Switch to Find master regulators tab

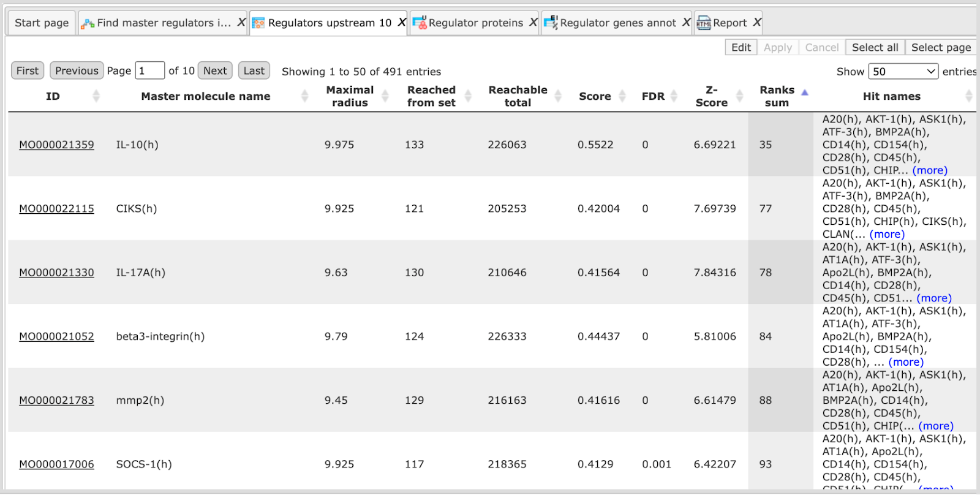pos(164,23)
